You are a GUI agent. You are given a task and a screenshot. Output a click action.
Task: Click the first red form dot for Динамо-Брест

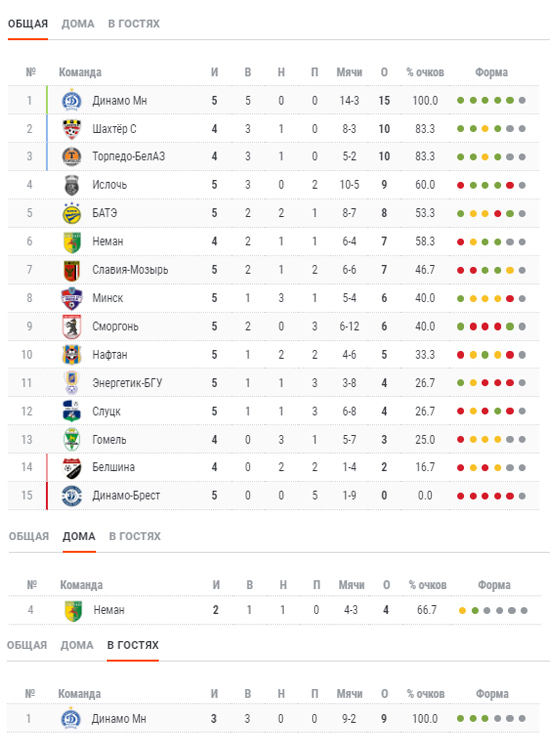(461, 496)
